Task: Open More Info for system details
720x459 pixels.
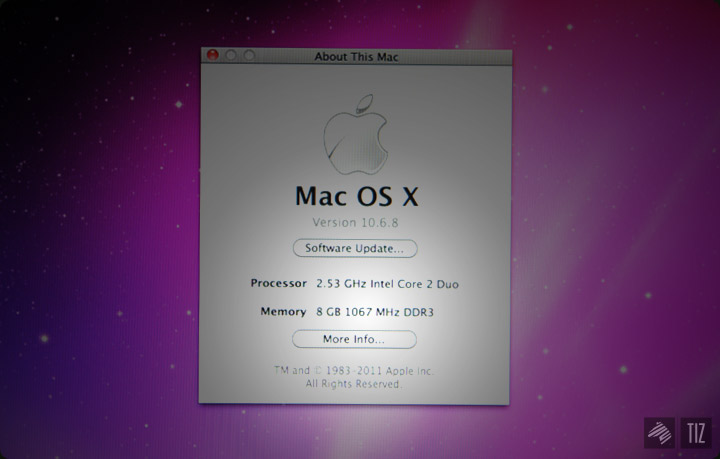Action: pyautogui.click(x=354, y=339)
